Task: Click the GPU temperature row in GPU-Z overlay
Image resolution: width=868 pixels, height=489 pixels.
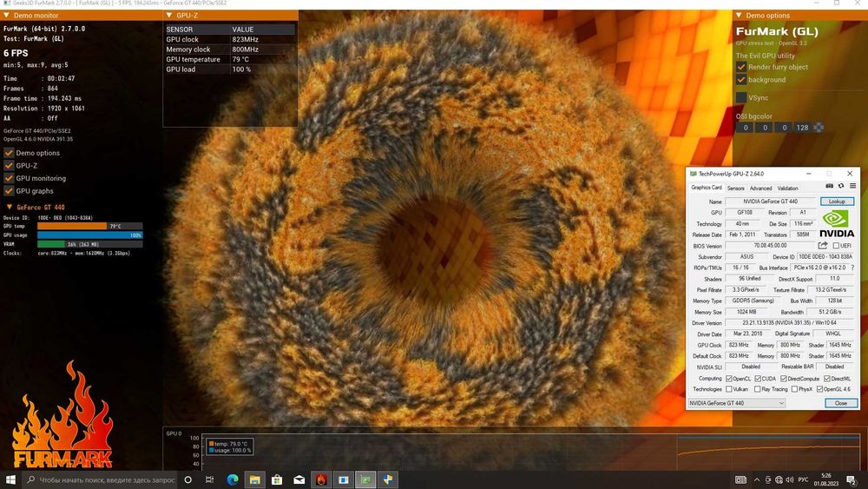Action: click(x=230, y=59)
